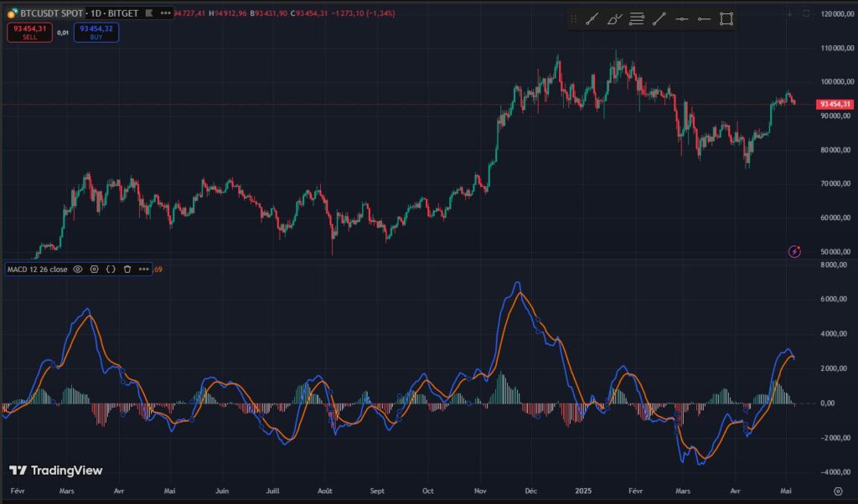Open the symbol legend ellipsis menu

(165, 13)
